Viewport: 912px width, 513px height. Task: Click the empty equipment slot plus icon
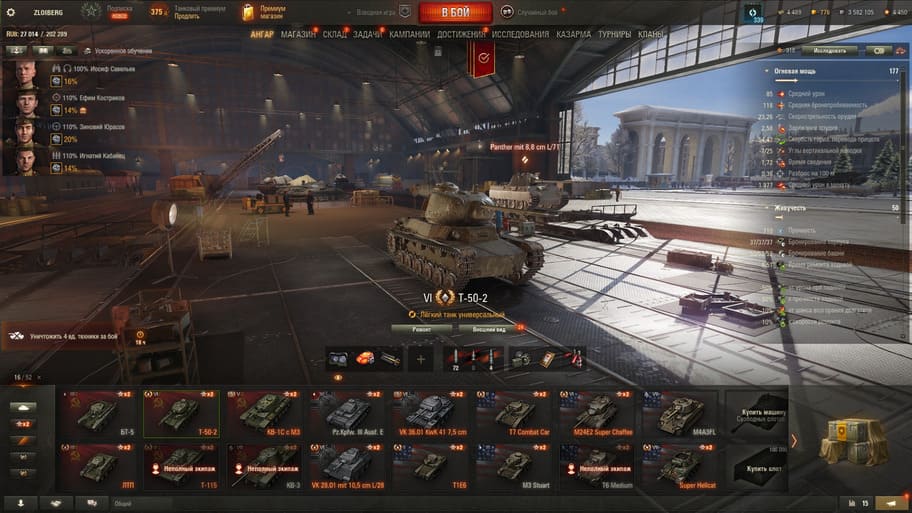(x=421, y=359)
